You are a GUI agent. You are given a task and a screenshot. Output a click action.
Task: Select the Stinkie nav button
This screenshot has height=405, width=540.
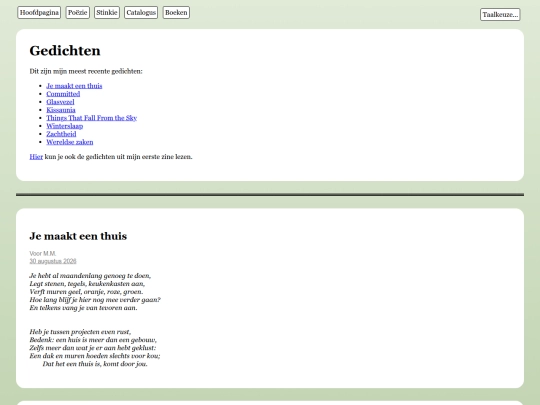pyautogui.click(x=107, y=13)
